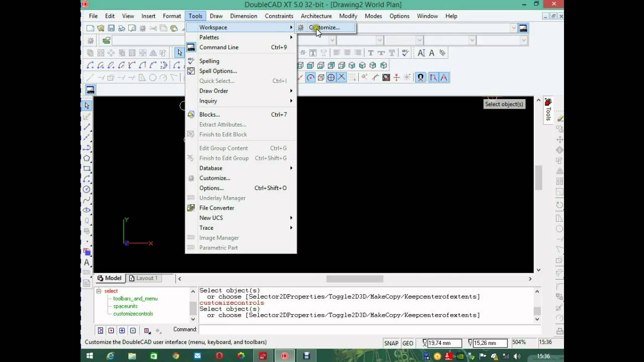Choose Blocks... from Tools menu
Image resolution: width=644 pixels, height=362 pixels.
click(241, 115)
